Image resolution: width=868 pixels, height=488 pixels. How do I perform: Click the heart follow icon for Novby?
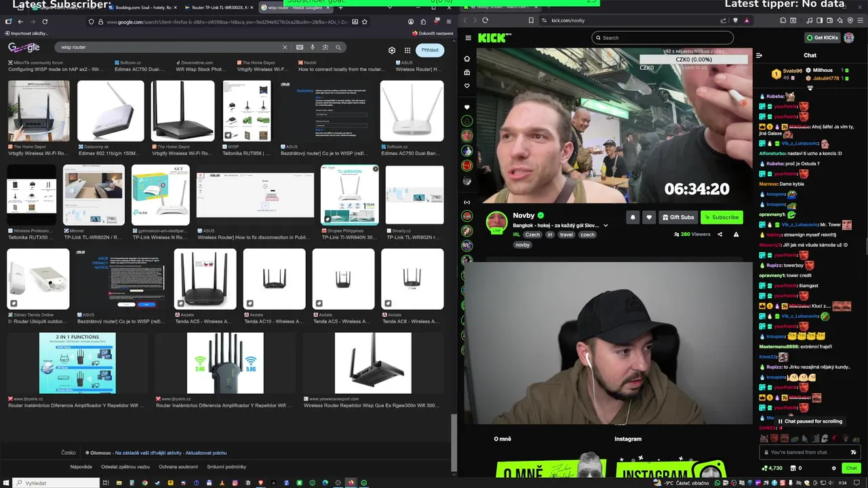coord(649,217)
